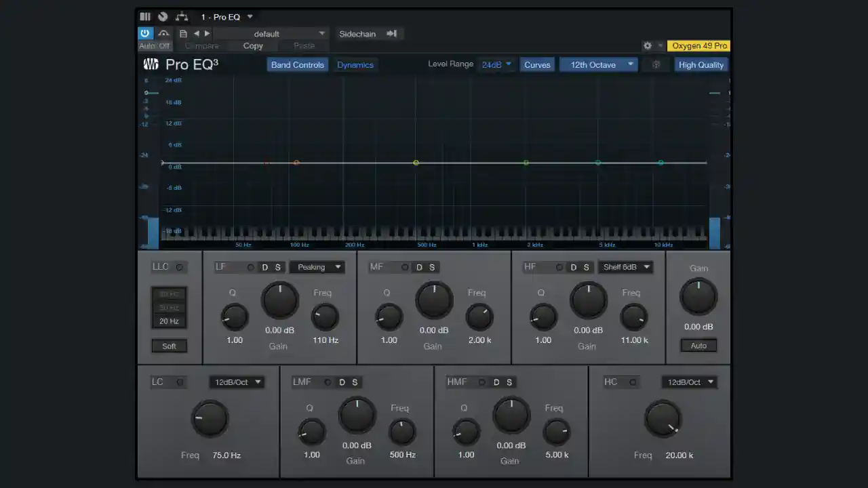Toggle the HC high cut band on
The height and width of the screenshot is (488, 868).
(633, 382)
